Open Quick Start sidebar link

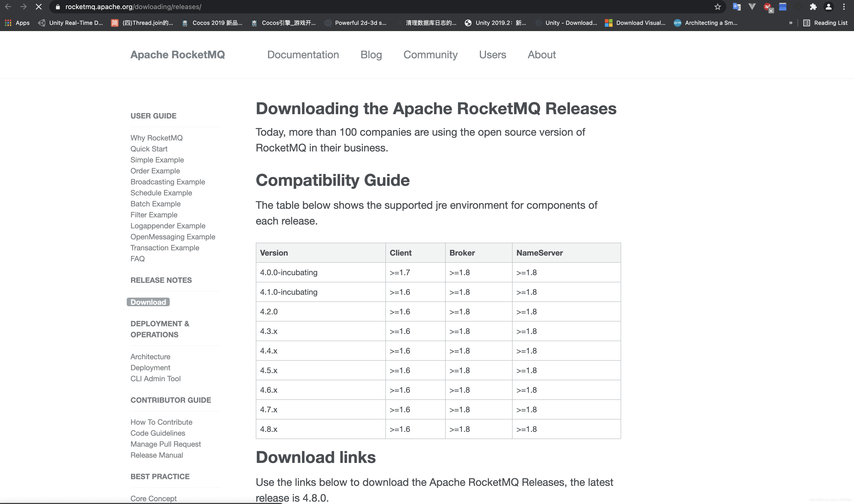pos(149,149)
